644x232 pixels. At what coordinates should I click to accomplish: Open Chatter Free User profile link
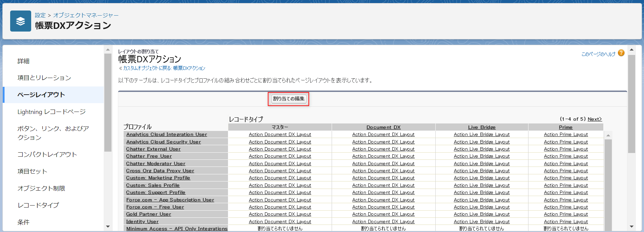pyautogui.click(x=149, y=156)
